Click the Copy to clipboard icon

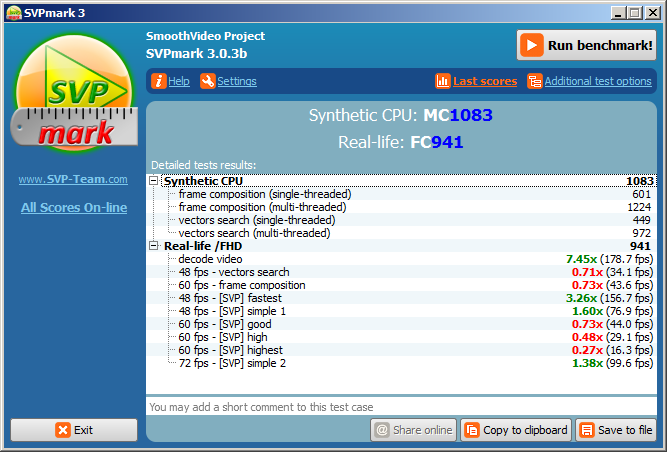pos(472,430)
